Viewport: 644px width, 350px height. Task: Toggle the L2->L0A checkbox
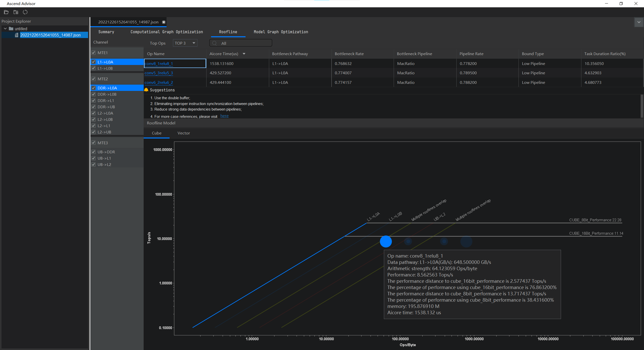tap(94, 113)
